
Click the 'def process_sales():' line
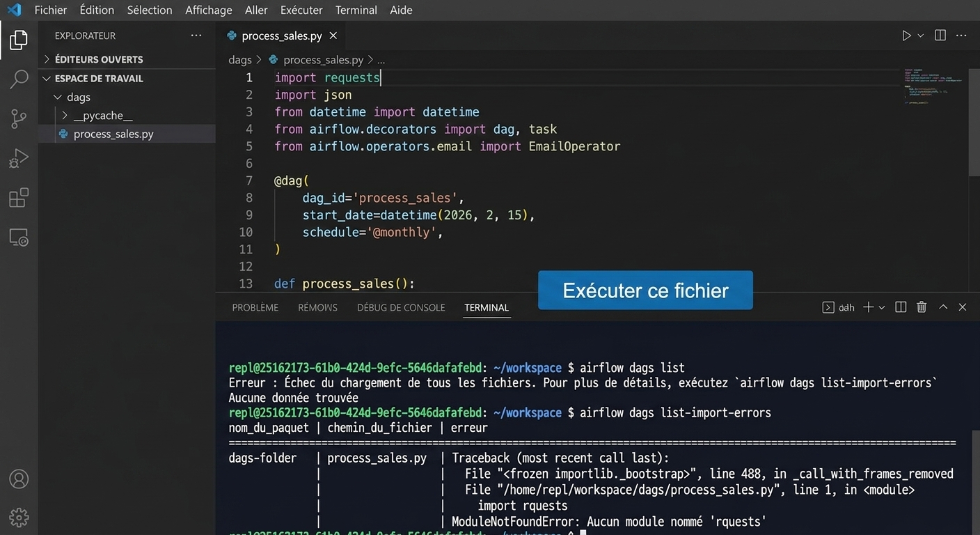[345, 284]
